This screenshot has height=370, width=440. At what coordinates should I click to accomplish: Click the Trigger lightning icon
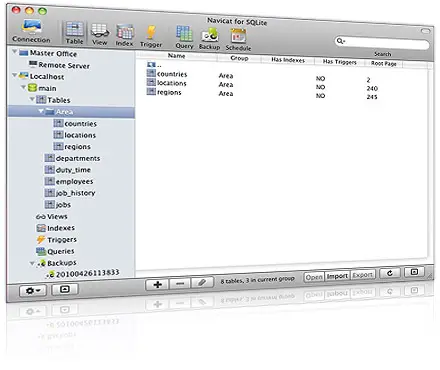tap(151, 33)
